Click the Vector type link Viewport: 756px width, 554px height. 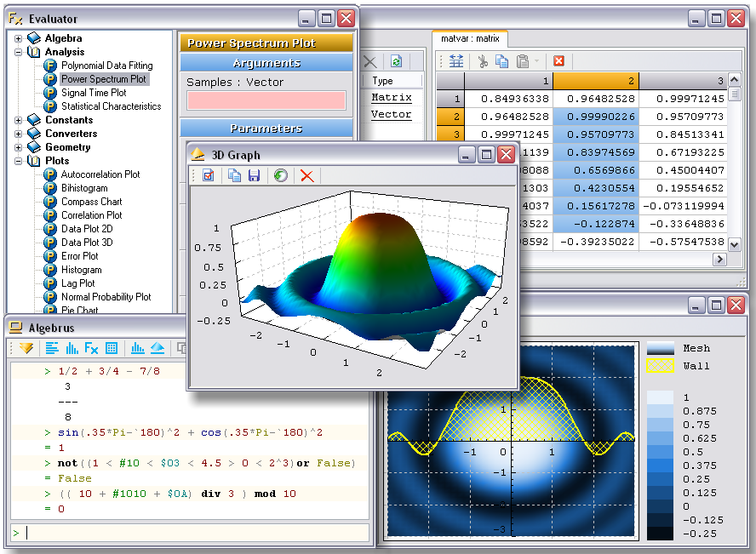tap(391, 114)
